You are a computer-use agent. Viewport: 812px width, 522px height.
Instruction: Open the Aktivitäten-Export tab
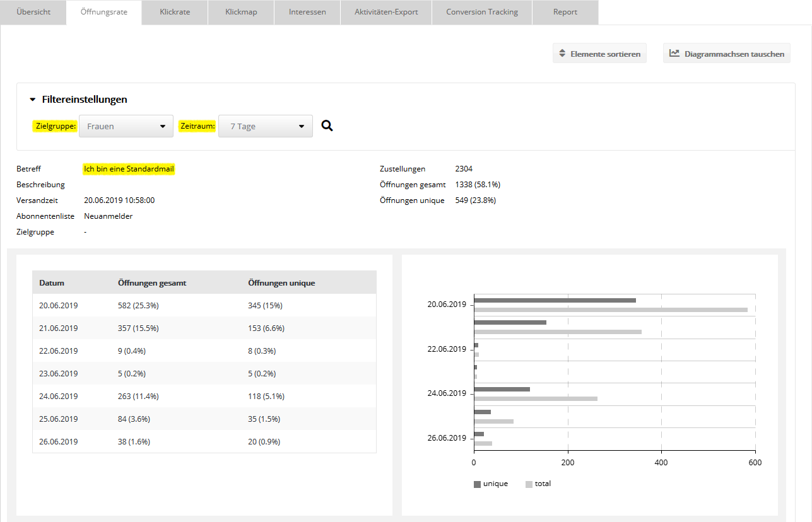[x=385, y=12]
